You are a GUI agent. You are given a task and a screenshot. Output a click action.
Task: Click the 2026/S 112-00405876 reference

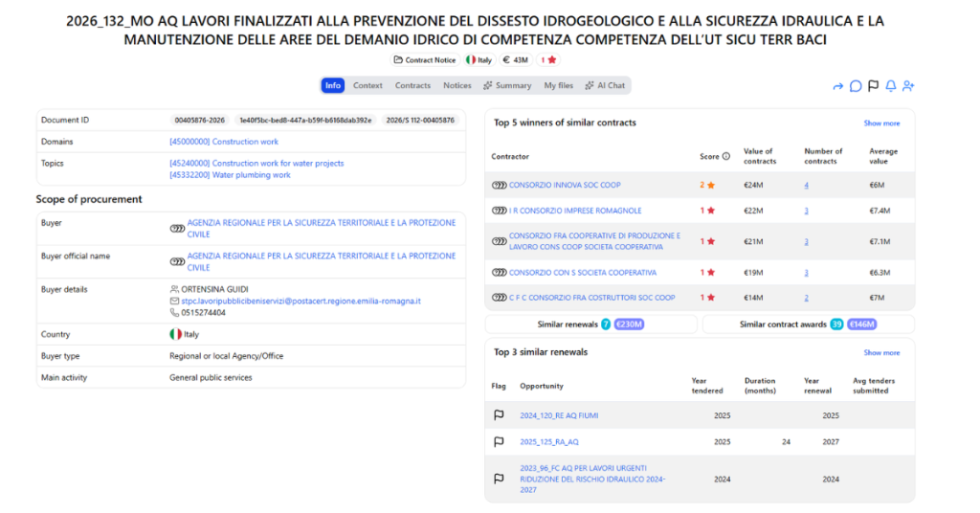click(420, 120)
